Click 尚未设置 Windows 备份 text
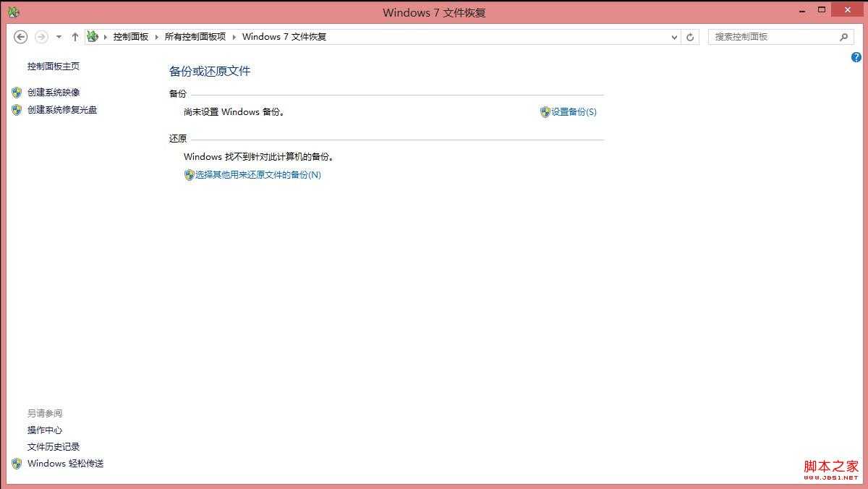The width and height of the screenshot is (868, 489). click(x=234, y=112)
